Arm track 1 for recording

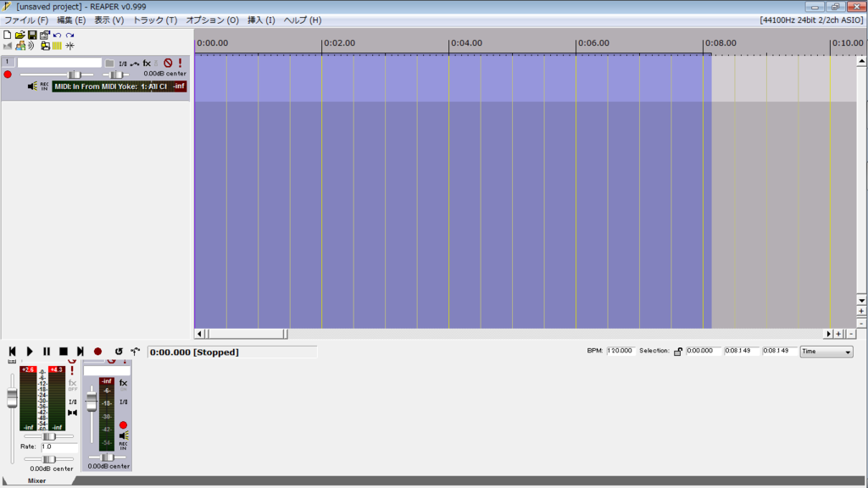[x=8, y=74]
